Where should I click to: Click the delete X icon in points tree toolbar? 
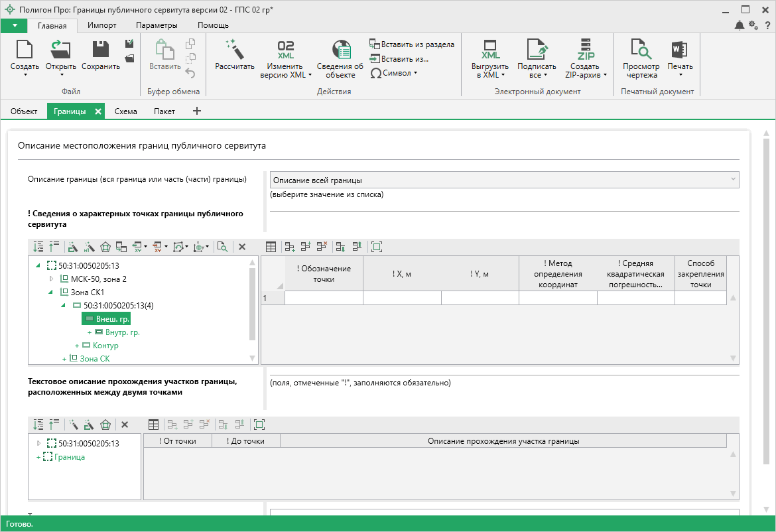coord(242,247)
